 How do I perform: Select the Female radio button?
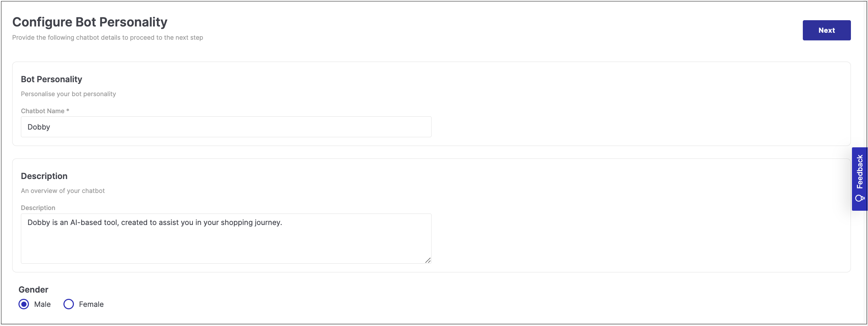click(69, 304)
